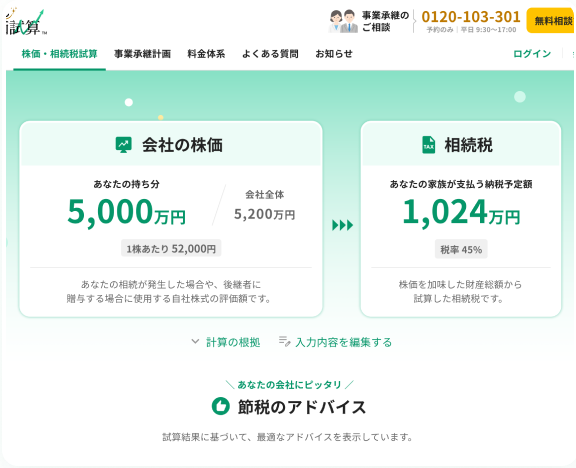Open the お知らせ menu item

334,54
